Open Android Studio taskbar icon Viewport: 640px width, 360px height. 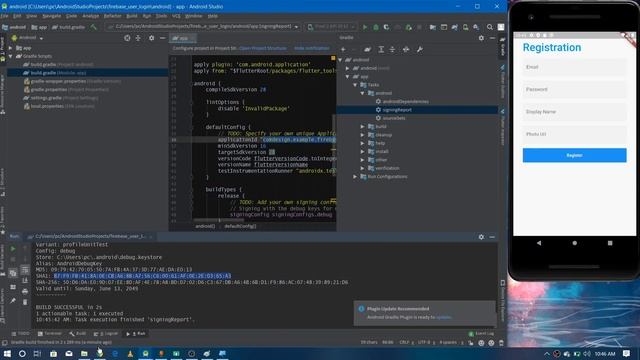point(145,353)
